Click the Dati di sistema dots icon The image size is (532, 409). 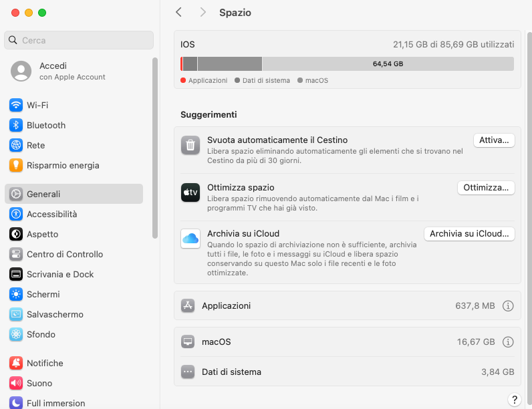tap(188, 372)
